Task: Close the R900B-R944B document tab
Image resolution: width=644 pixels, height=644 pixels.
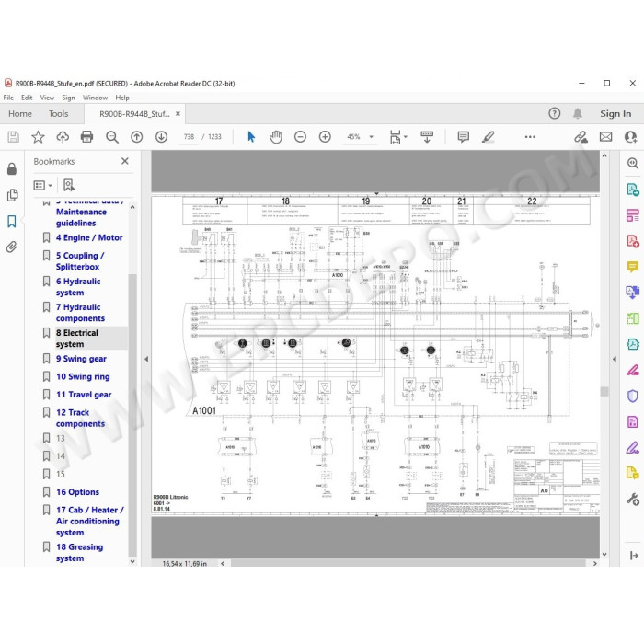Action: pyautogui.click(x=178, y=114)
